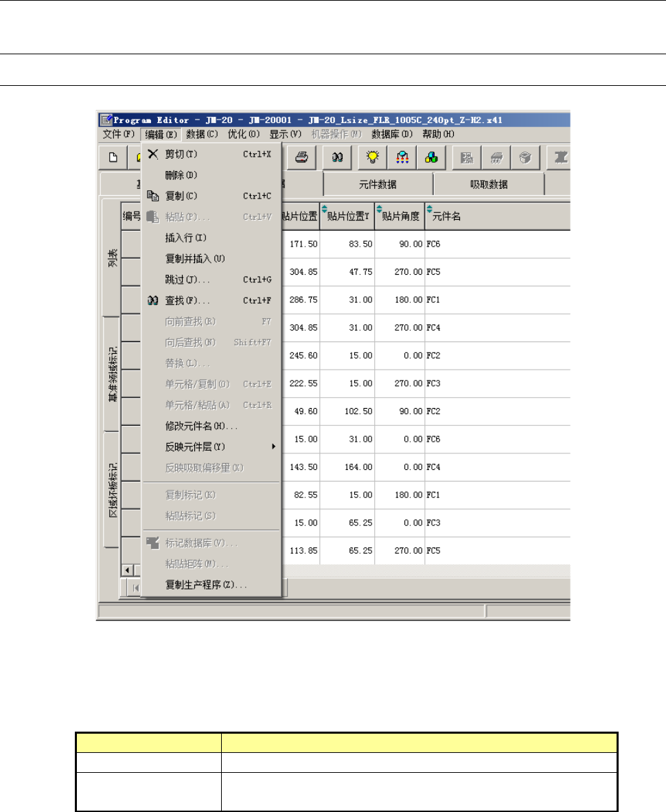Open the 显示(V) menu
Image resolution: width=666 pixels, height=812 pixels.
[x=285, y=134]
